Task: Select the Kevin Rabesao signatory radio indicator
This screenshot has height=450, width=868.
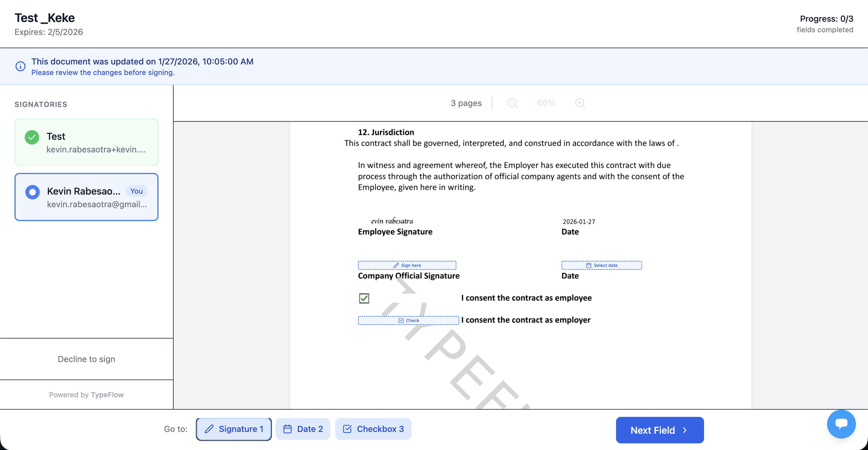Action: pos(33,192)
